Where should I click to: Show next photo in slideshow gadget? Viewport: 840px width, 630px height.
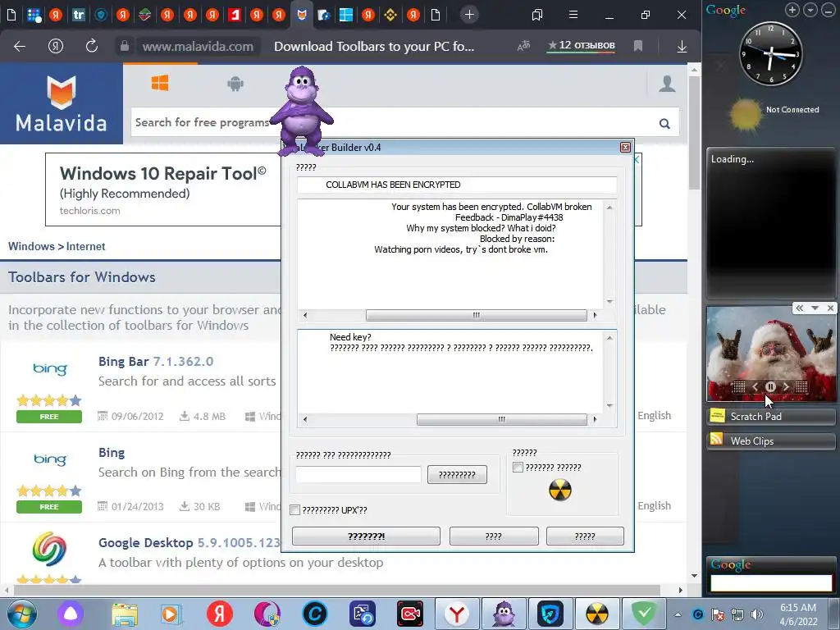click(x=786, y=387)
